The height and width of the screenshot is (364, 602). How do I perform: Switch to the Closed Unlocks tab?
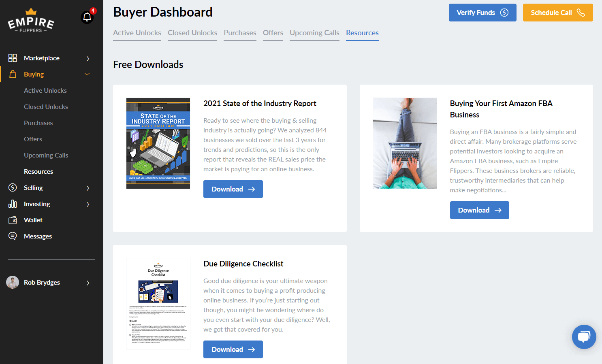[x=192, y=33]
